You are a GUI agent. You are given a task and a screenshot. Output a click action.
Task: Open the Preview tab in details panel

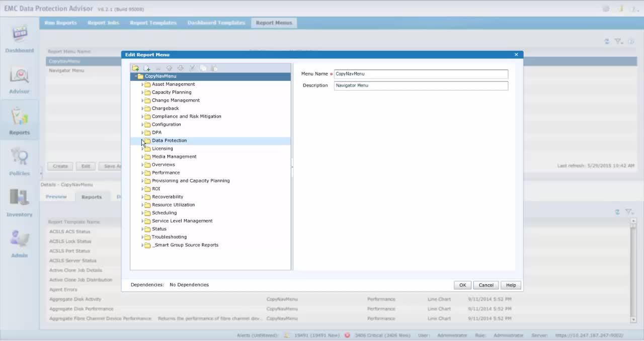pyautogui.click(x=56, y=197)
